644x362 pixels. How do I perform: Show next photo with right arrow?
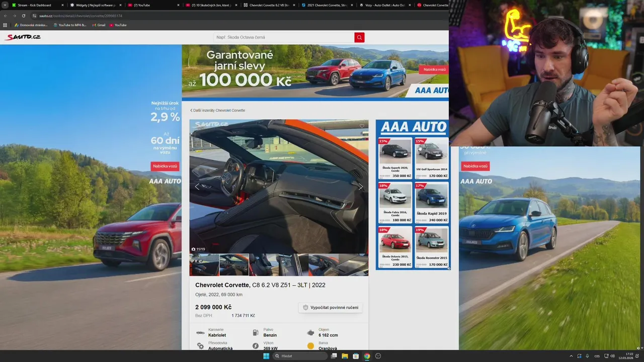coord(360,187)
